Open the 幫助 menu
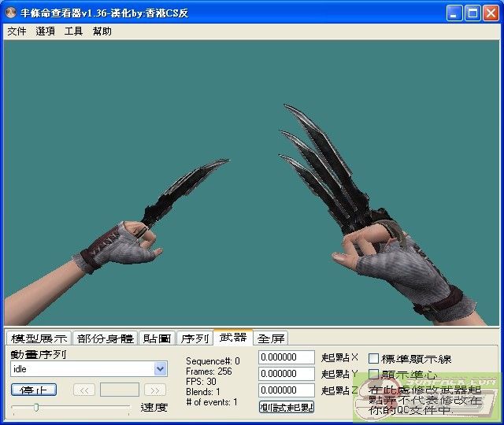Viewport: 504px width, 425px height. tap(102, 31)
